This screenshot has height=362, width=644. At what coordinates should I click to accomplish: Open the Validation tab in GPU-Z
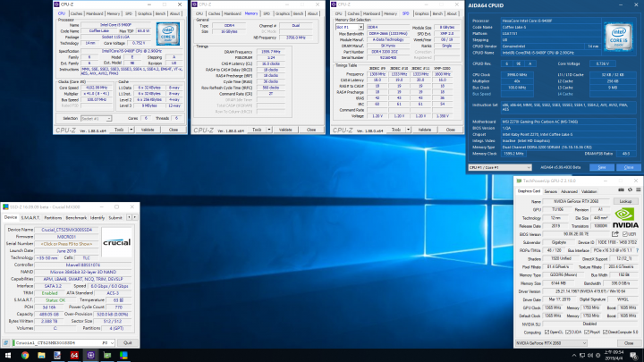click(589, 191)
